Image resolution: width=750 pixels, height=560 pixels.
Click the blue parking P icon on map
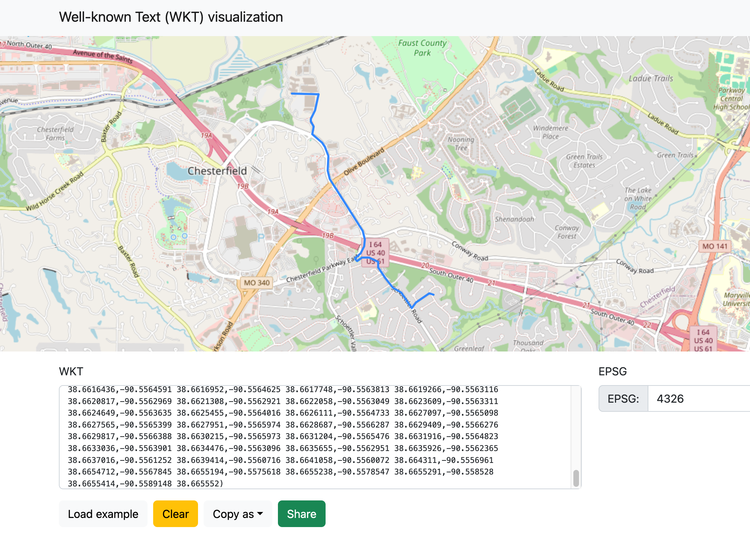click(261, 238)
